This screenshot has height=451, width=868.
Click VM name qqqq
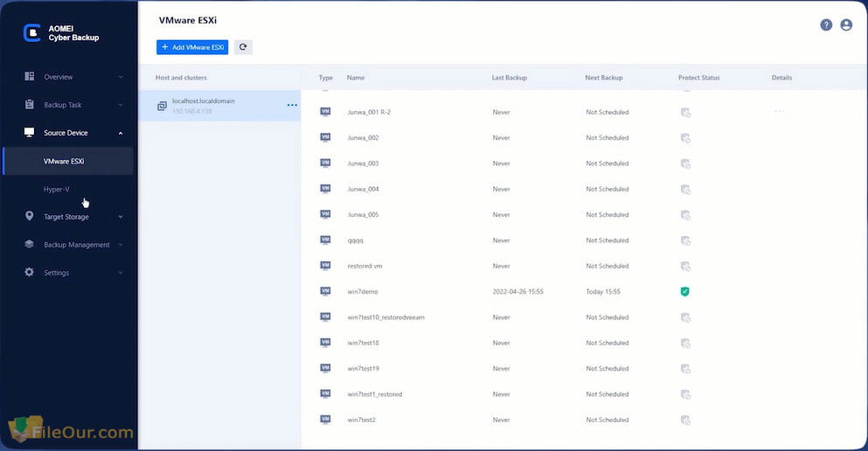356,240
